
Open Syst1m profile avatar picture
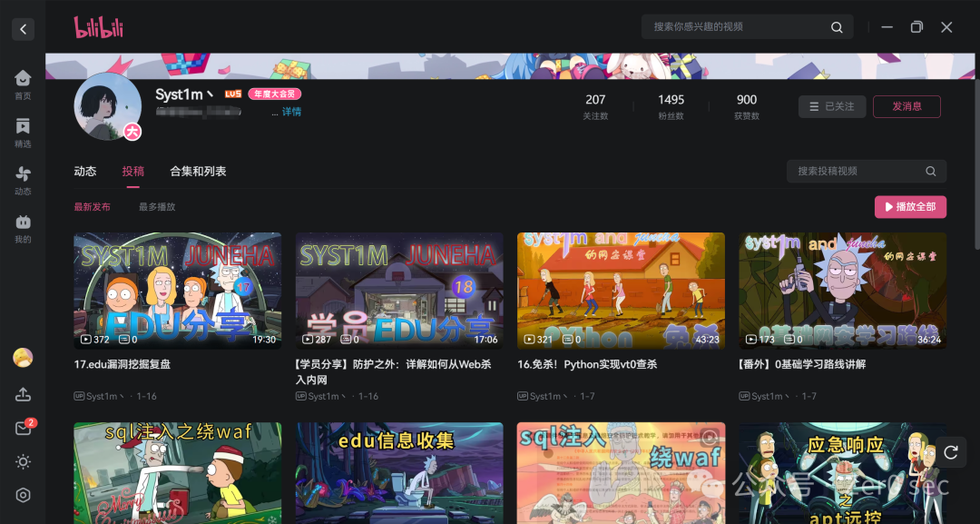click(x=107, y=106)
